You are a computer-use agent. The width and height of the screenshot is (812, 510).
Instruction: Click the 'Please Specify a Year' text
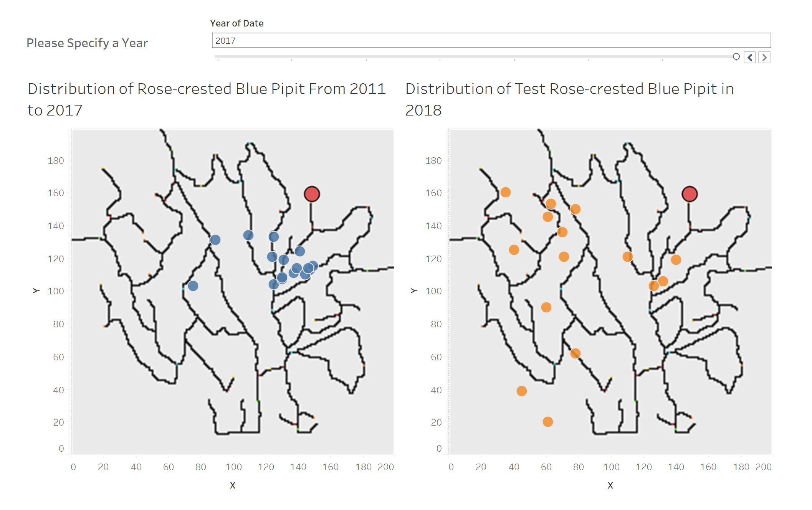tap(87, 43)
